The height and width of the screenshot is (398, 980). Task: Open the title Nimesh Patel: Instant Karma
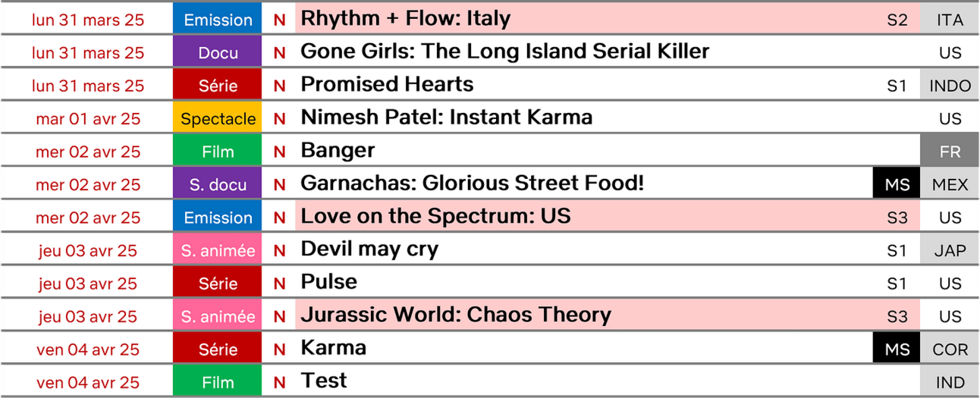point(447,118)
